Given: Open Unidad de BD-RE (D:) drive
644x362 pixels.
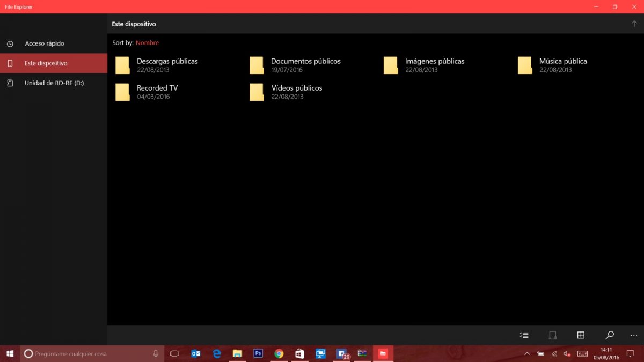Looking at the screenshot, I should pos(54,83).
